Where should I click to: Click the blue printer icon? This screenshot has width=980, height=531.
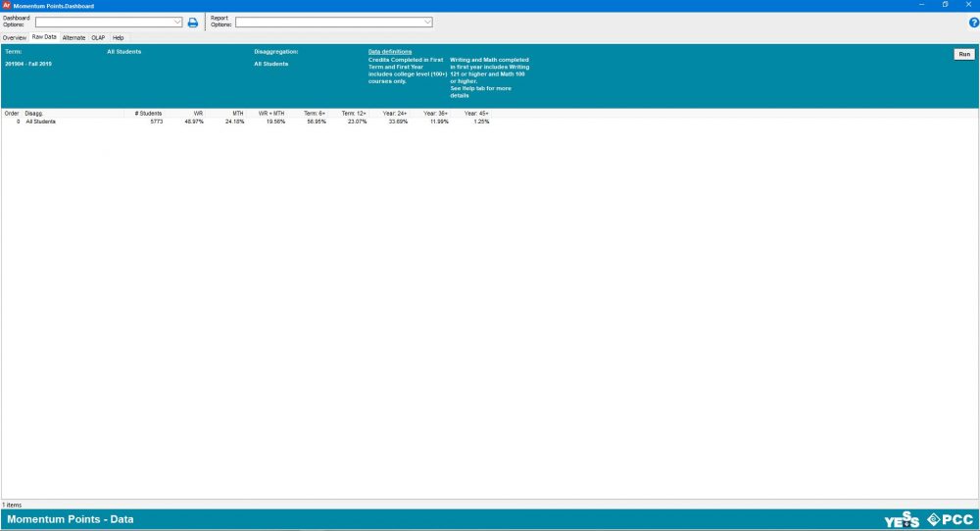(192, 23)
